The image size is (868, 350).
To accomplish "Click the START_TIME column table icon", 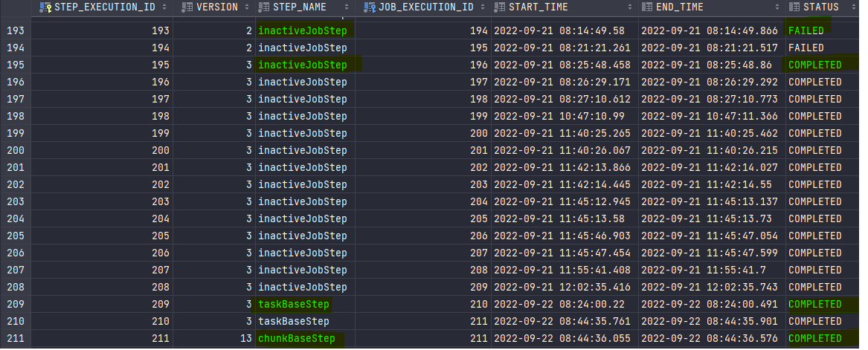I will (x=500, y=7).
